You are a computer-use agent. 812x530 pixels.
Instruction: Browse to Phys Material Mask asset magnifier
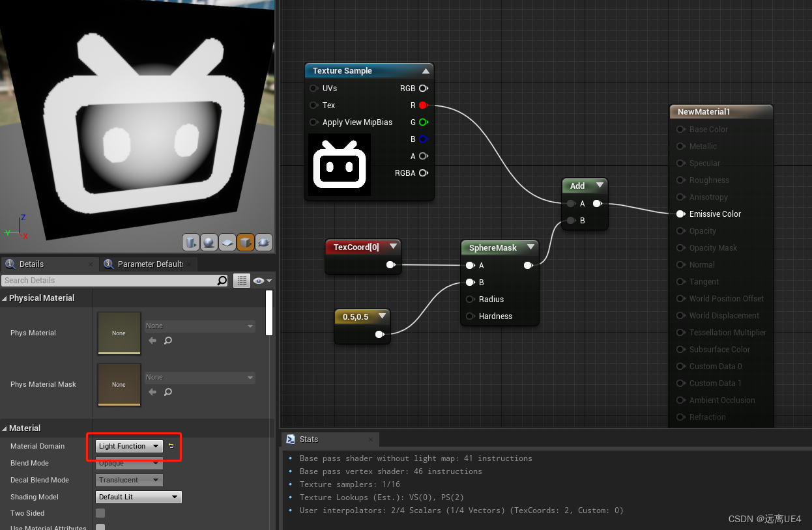point(168,392)
